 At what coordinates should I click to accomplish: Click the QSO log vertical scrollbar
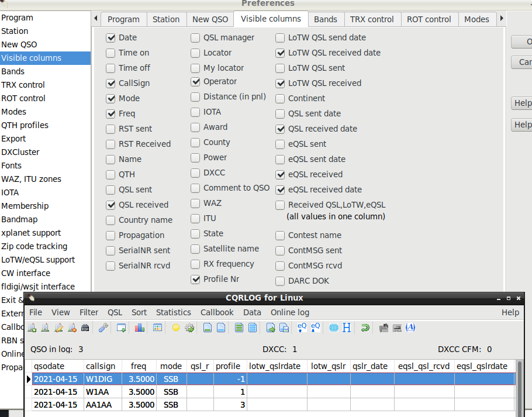[520, 388]
